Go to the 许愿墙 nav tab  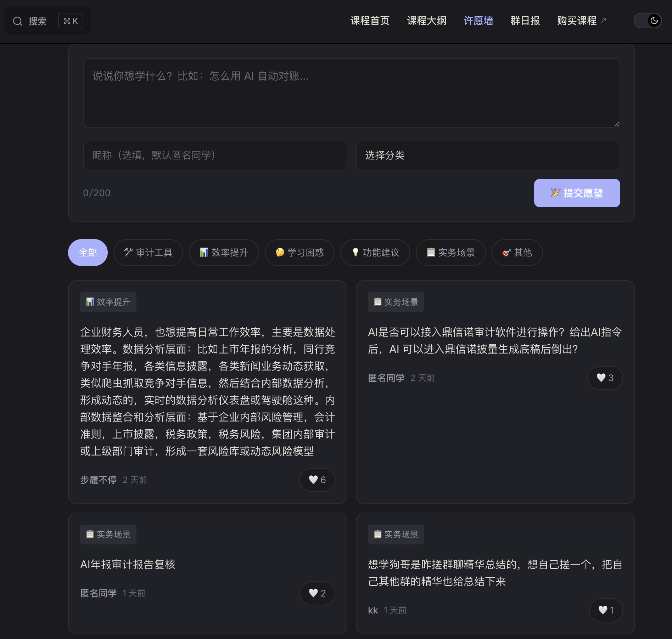click(x=478, y=21)
